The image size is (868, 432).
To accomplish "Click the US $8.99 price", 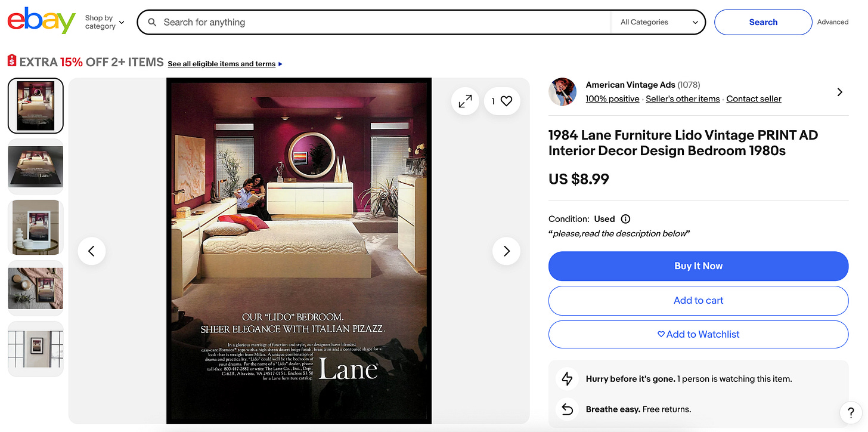I will [x=579, y=178].
